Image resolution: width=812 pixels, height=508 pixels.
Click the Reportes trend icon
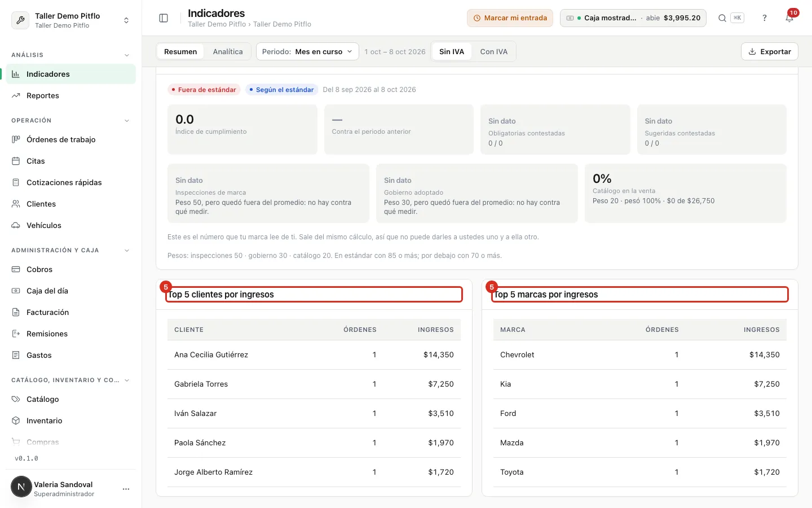click(16, 95)
